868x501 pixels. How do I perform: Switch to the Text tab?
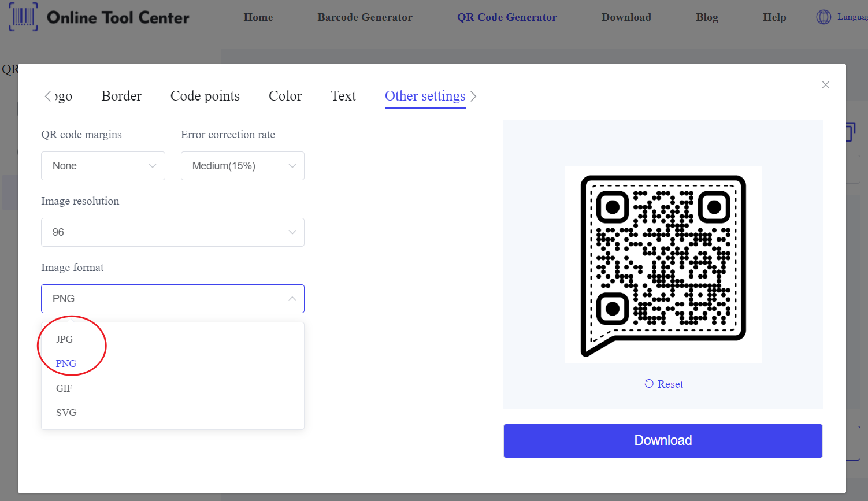(x=343, y=96)
